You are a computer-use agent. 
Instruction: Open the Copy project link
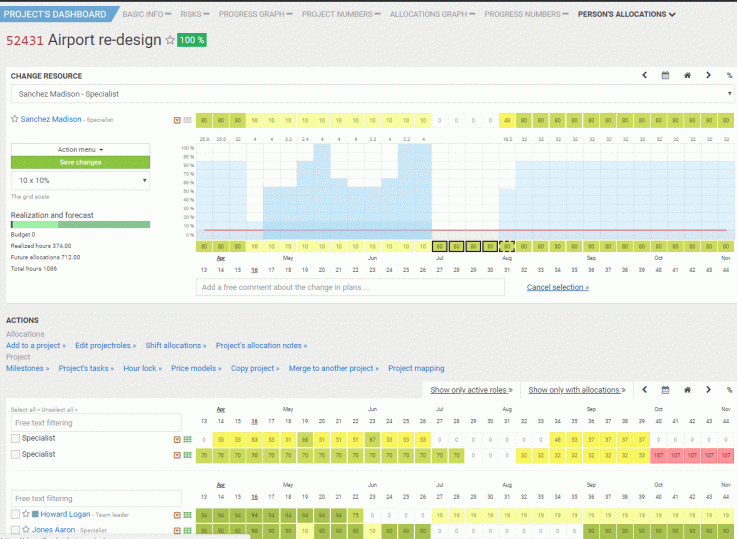pyautogui.click(x=255, y=368)
